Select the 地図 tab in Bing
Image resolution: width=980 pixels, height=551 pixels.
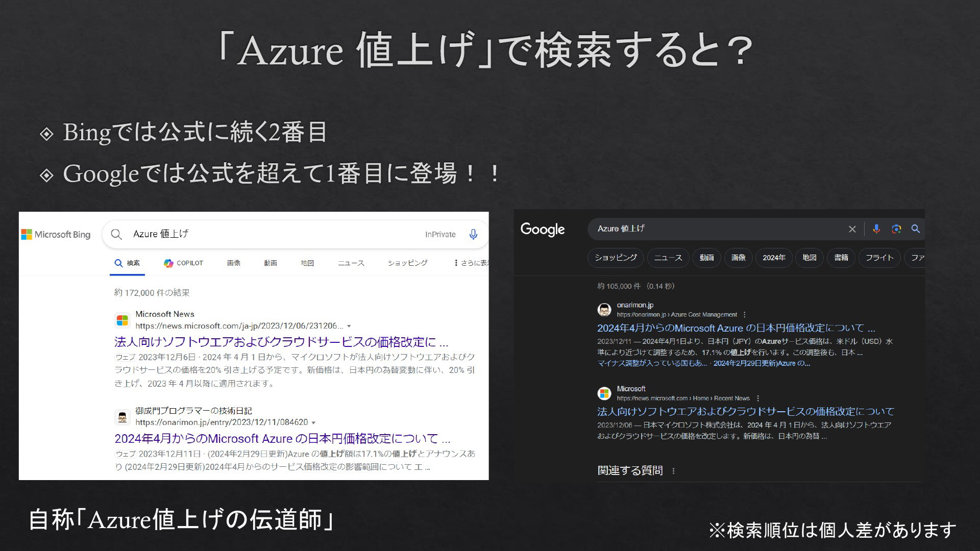click(307, 263)
